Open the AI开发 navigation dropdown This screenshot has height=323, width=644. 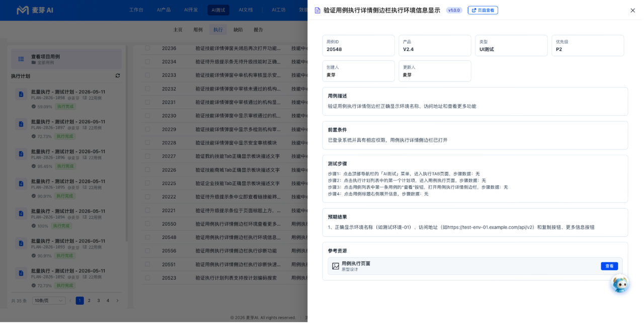tap(192, 10)
